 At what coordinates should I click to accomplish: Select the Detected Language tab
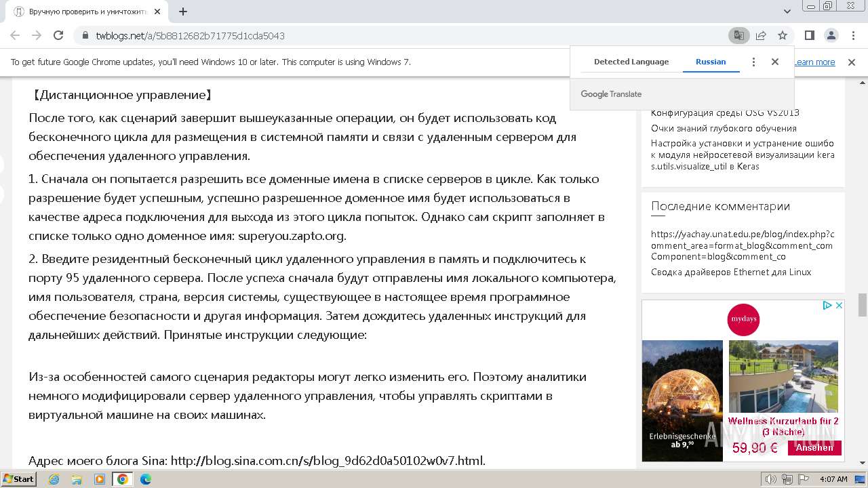631,62
